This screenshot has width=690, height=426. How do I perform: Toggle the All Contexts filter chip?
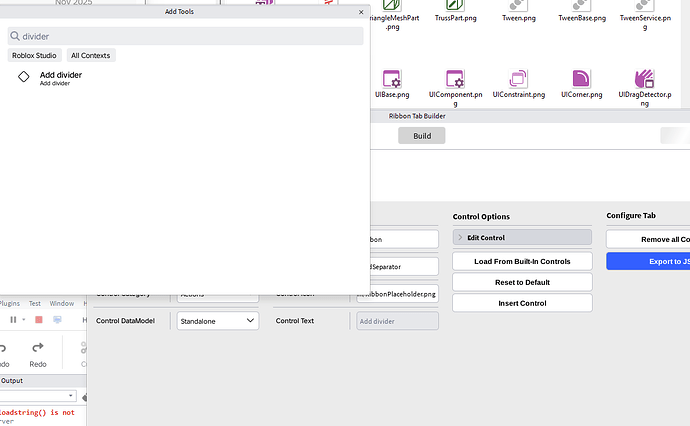[91, 55]
